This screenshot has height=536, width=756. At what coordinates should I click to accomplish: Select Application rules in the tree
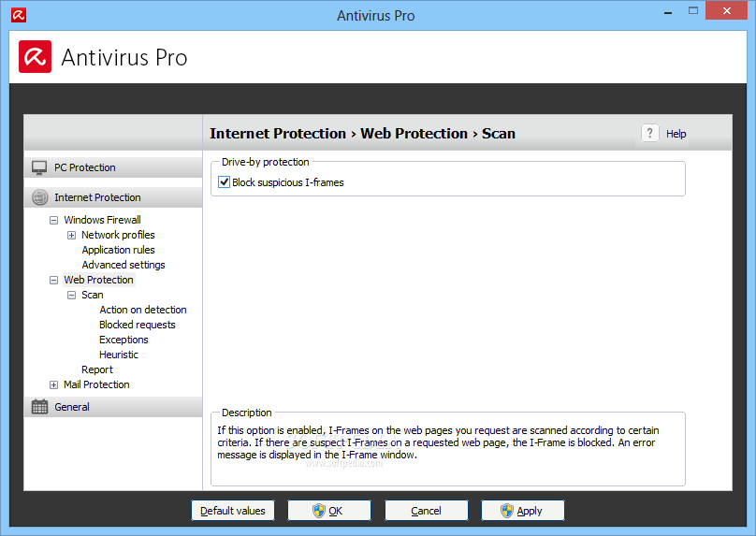tap(118, 250)
